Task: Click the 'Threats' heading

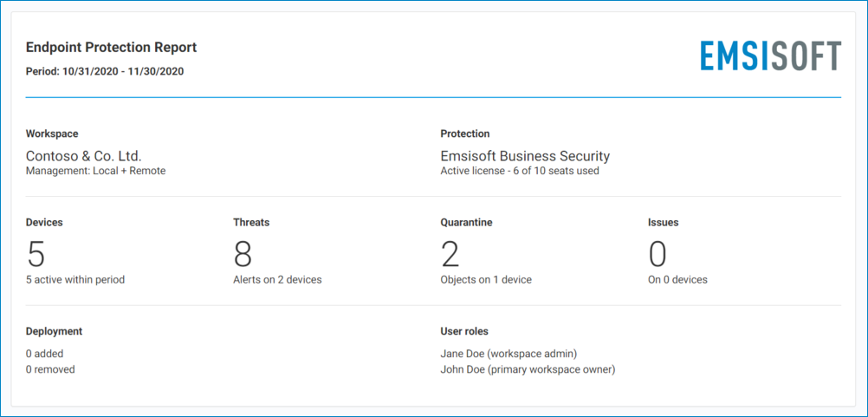Action: [251, 223]
